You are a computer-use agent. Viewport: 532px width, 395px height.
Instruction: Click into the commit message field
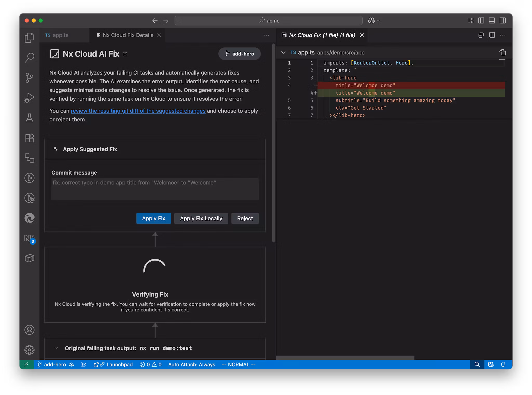[x=155, y=189]
